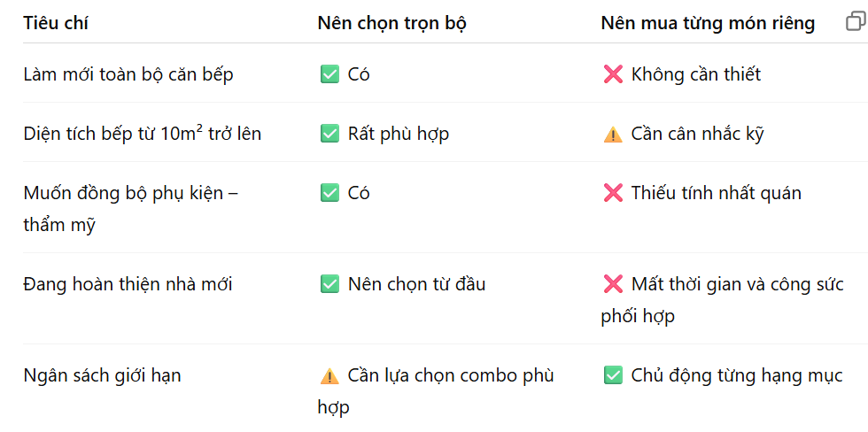Viewport: 868px width, 432px height.
Task: Select the 'Ngân sách giới hạn' cell
Action: click(103, 375)
